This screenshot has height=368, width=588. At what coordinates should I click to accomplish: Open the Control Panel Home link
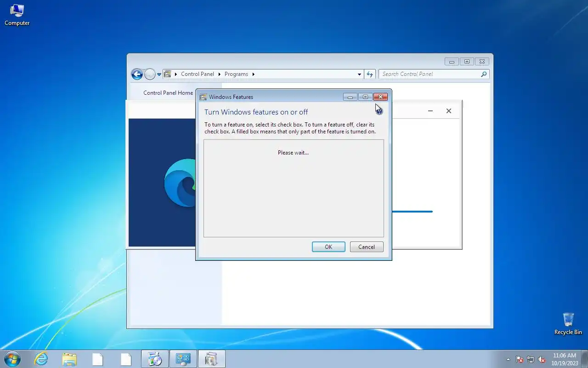click(168, 93)
